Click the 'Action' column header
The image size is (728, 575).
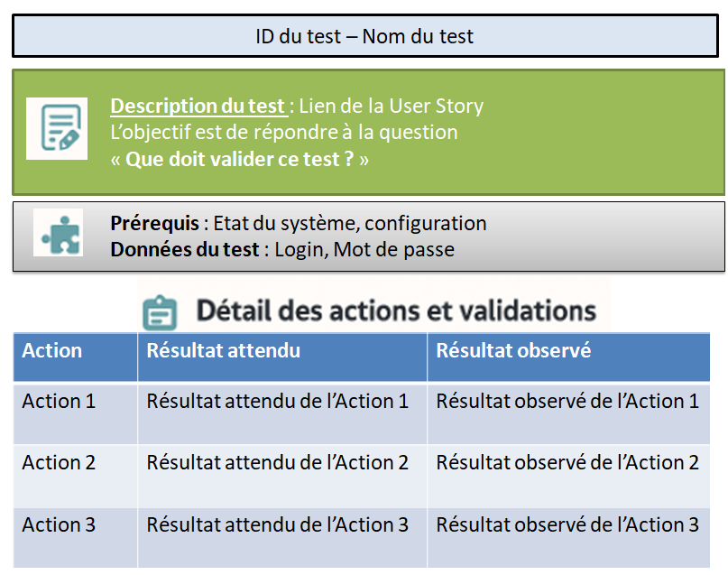click(75, 357)
